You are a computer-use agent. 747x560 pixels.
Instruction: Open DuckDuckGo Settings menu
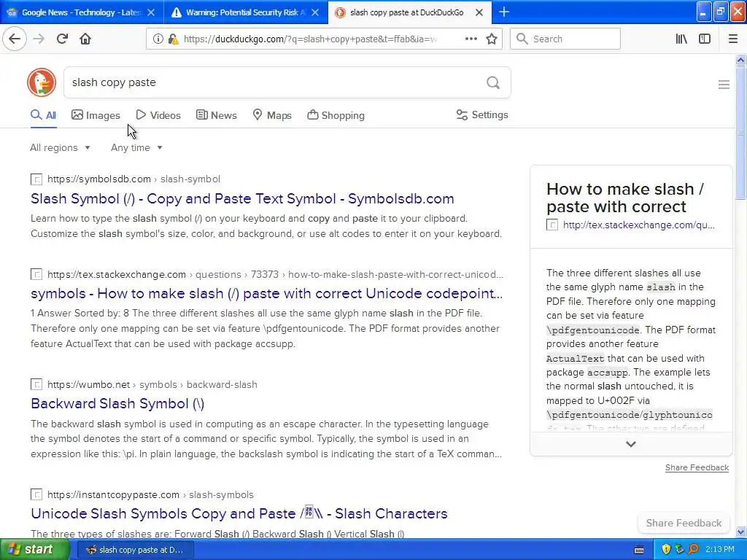click(482, 114)
